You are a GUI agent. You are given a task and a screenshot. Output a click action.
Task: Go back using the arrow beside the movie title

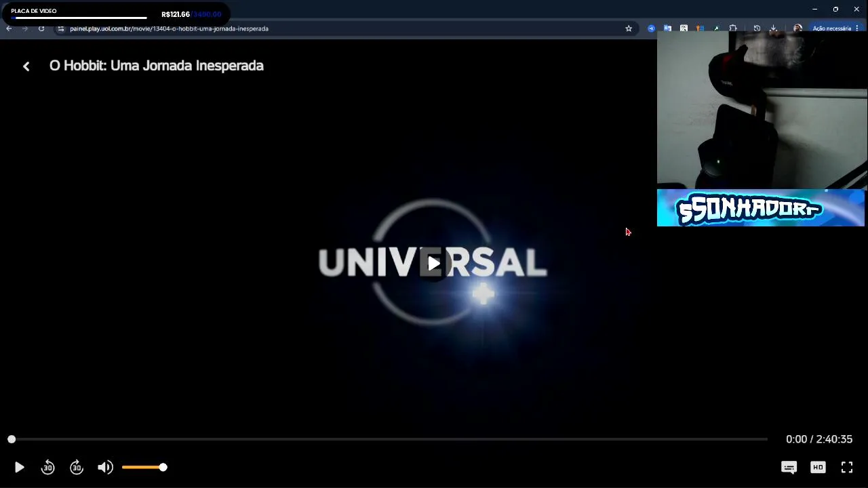[x=26, y=66]
